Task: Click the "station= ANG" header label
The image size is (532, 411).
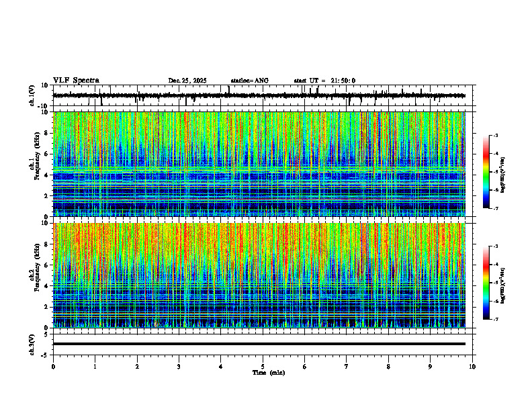Action: (x=249, y=81)
